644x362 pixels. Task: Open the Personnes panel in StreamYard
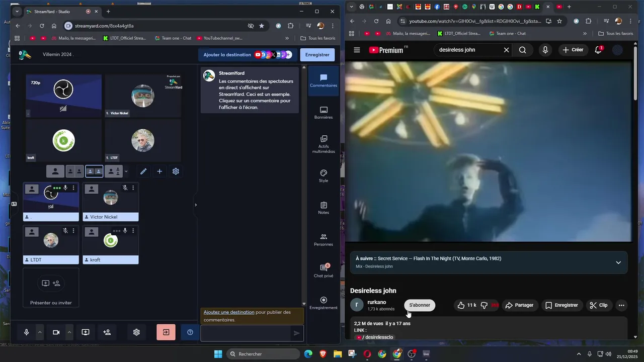[x=324, y=240]
